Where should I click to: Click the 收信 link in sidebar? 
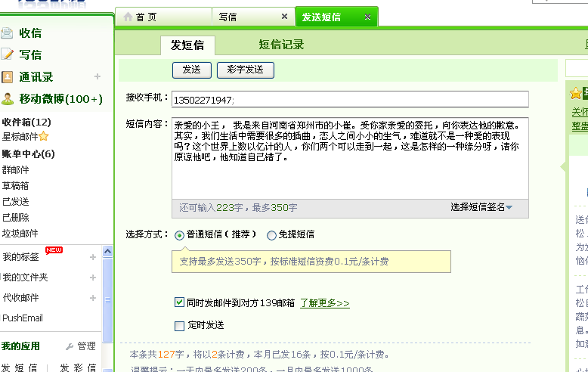(30, 33)
